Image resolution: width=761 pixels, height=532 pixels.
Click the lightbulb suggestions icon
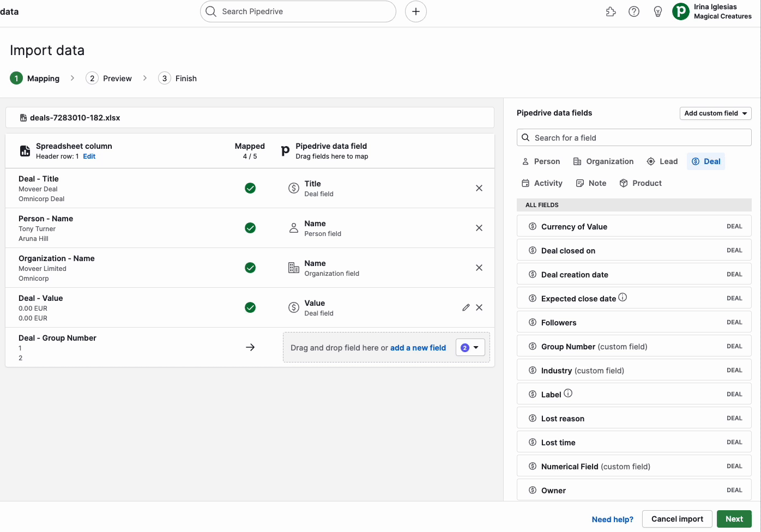point(658,11)
